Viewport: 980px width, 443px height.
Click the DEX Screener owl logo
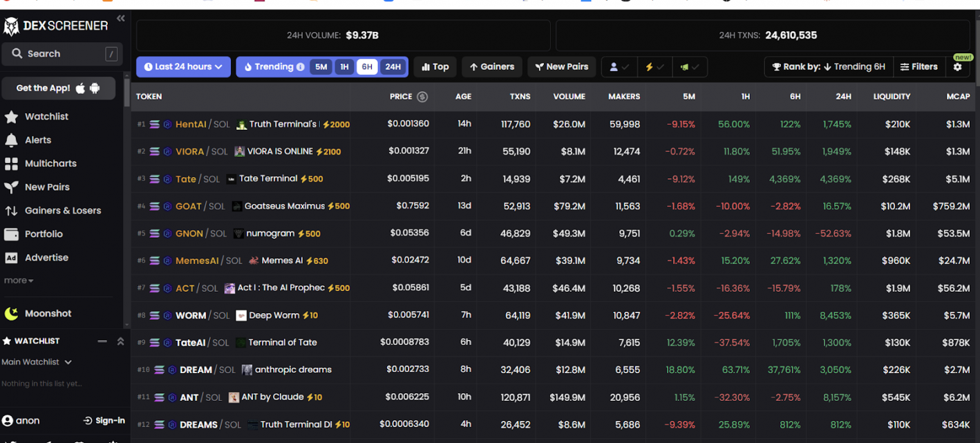coord(11,26)
